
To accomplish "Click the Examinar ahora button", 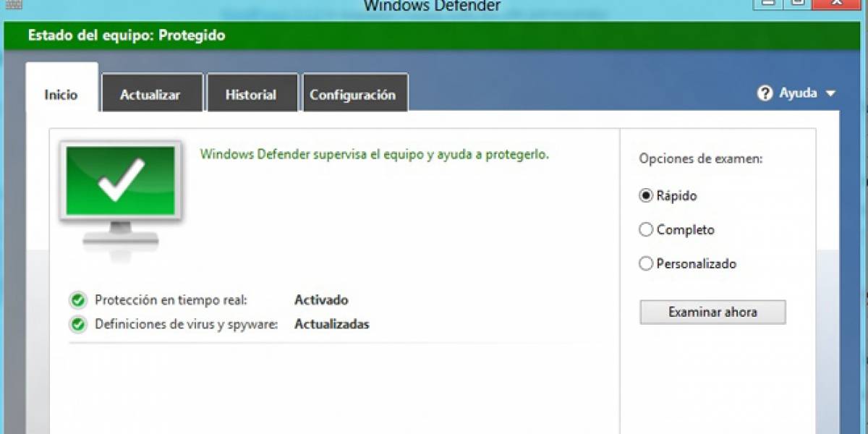I will click(x=712, y=312).
